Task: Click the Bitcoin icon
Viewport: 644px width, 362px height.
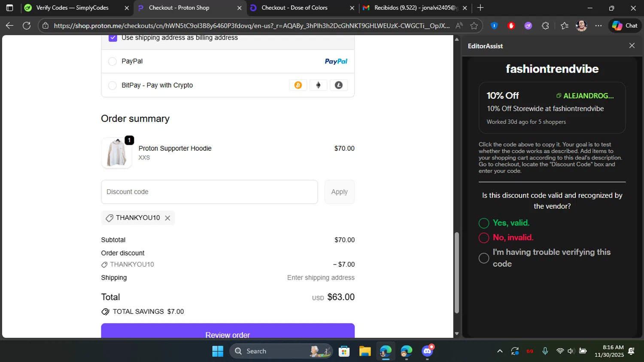Action: coord(298,85)
